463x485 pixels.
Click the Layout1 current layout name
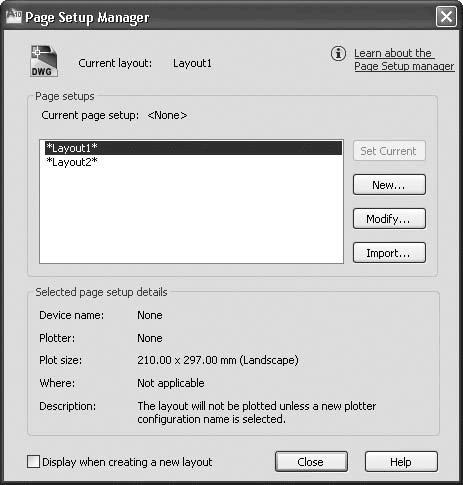click(x=192, y=63)
